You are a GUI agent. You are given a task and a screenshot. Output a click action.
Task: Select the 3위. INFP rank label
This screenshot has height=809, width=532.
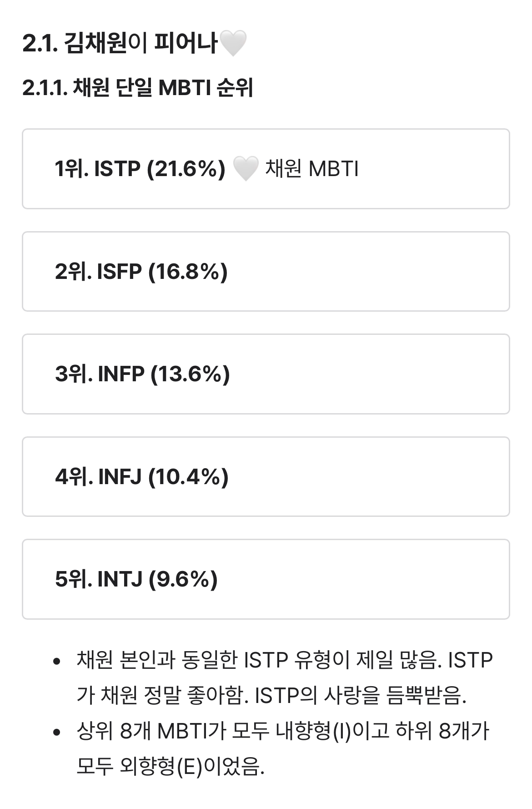(x=100, y=374)
